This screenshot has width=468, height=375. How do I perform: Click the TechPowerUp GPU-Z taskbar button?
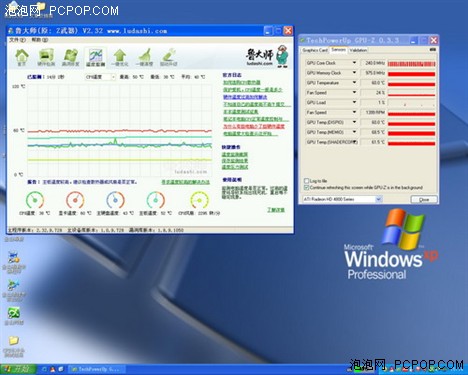(x=98, y=369)
